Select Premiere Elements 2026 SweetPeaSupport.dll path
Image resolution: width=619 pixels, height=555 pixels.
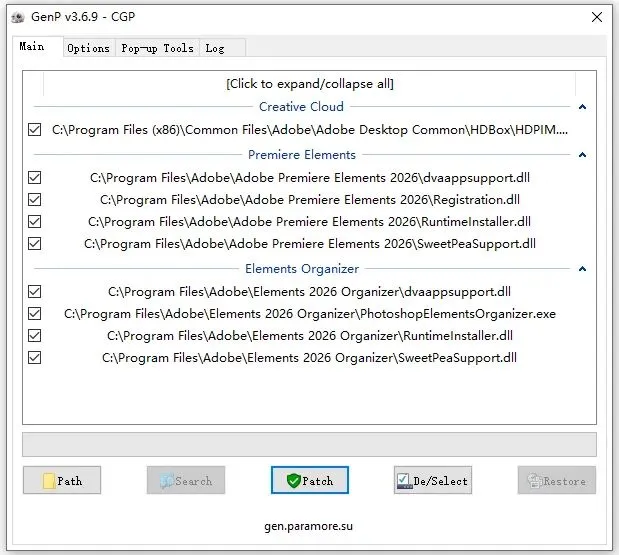pos(310,244)
